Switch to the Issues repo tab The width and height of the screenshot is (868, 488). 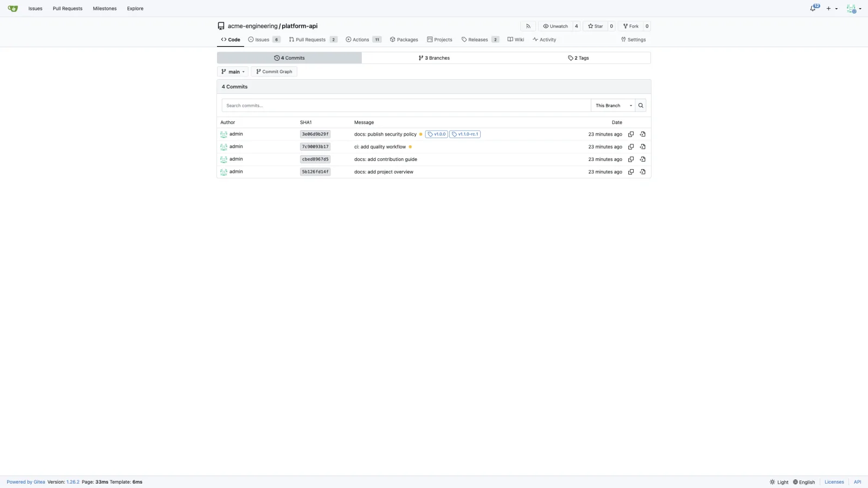tap(264, 40)
